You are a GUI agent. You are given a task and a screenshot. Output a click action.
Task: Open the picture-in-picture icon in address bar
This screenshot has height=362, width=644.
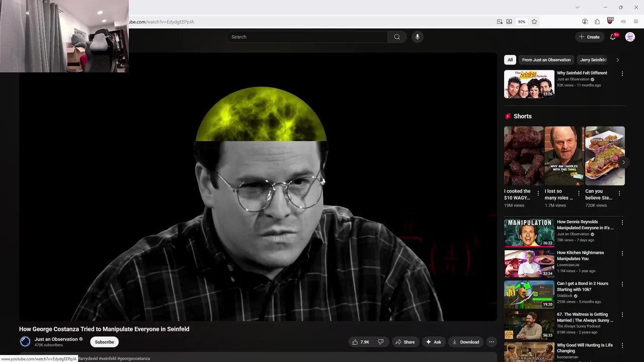click(x=500, y=22)
